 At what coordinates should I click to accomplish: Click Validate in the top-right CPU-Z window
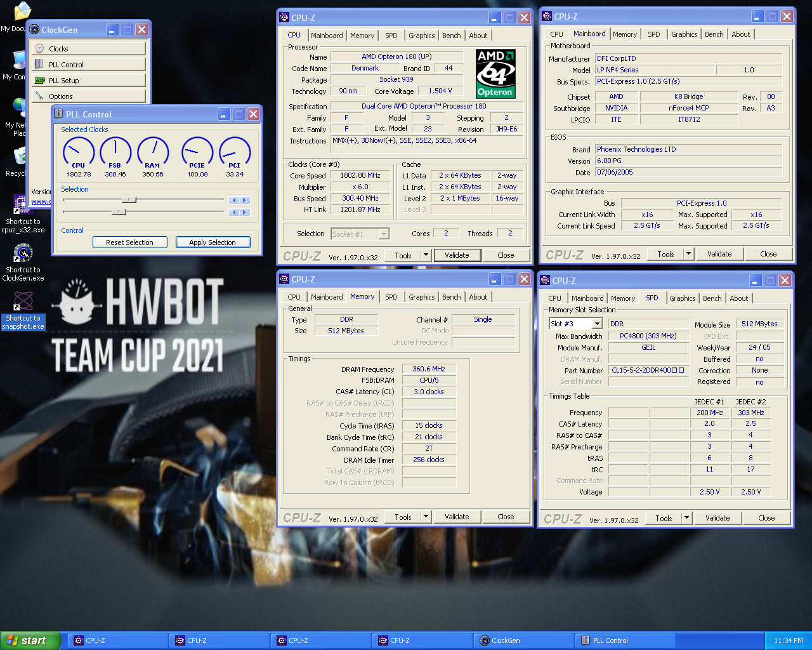coord(719,254)
